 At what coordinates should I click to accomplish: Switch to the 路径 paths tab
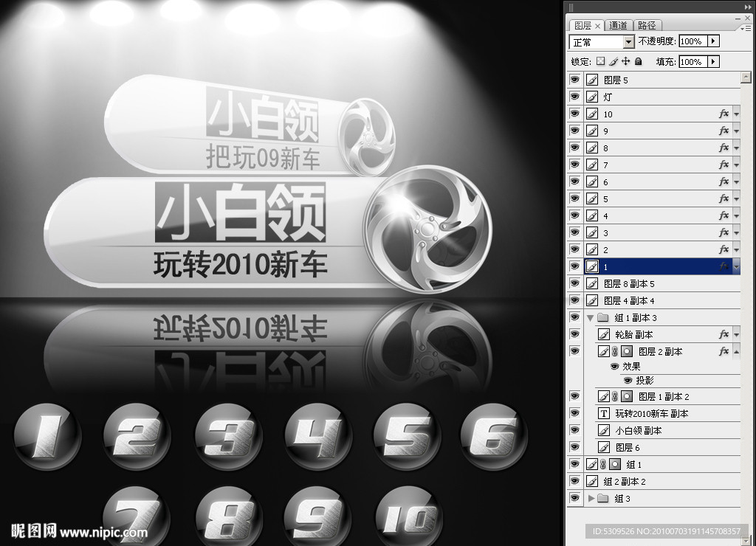[647, 25]
